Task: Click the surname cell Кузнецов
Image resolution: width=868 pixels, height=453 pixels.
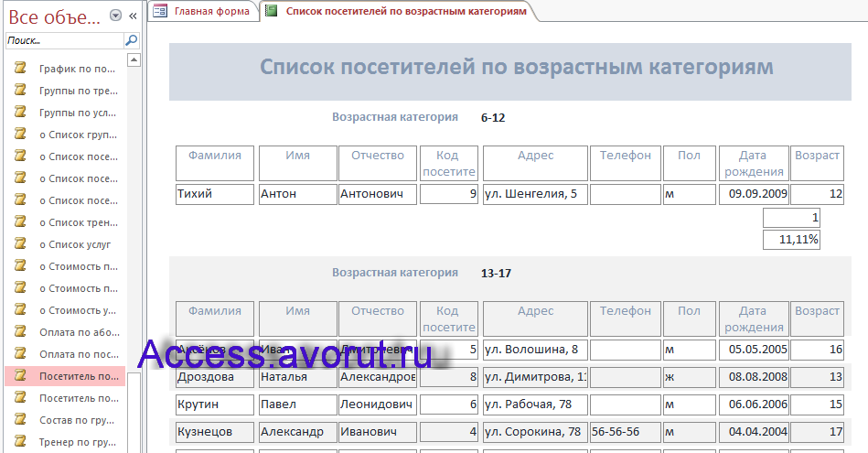Action: click(x=215, y=432)
